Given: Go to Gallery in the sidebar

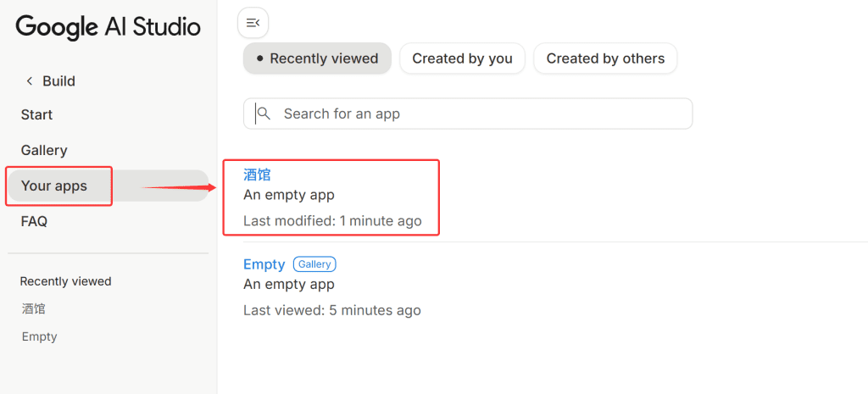Looking at the screenshot, I should tap(44, 150).
